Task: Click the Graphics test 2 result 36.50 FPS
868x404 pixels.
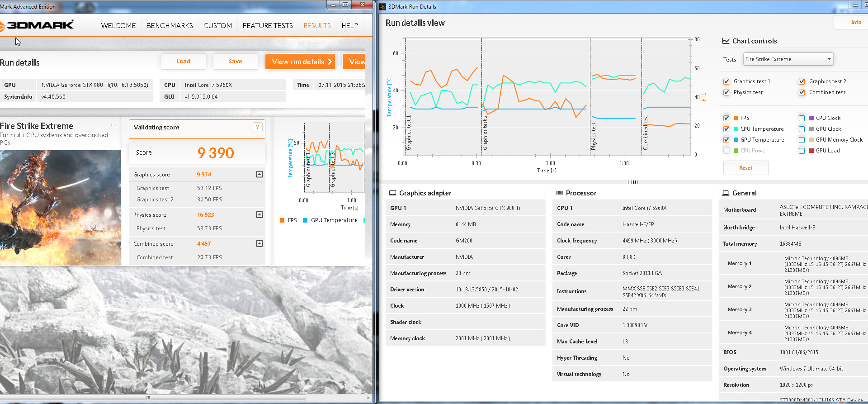Action: 209,200
